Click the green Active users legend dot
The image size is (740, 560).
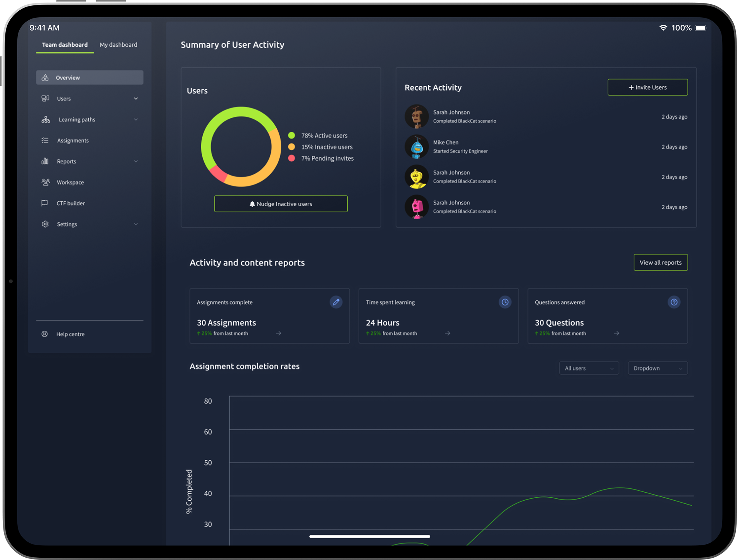[x=291, y=135]
